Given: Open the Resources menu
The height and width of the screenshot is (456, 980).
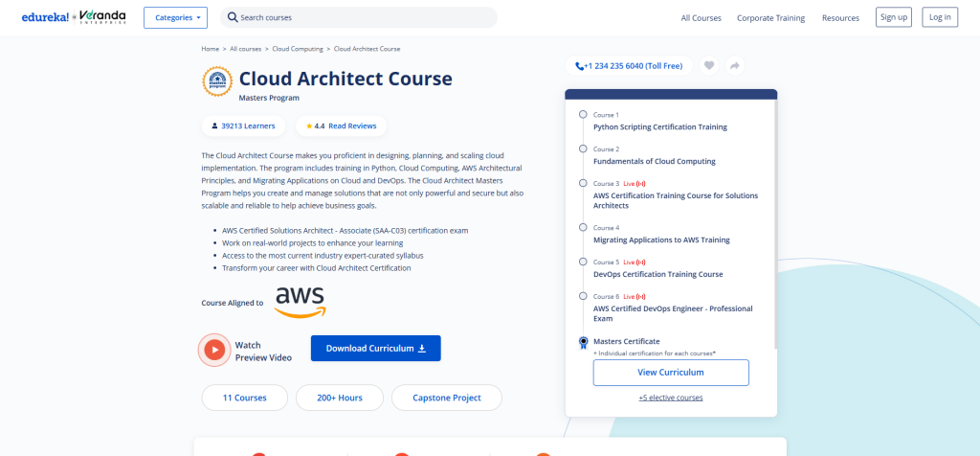Looking at the screenshot, I should [x=840, y=18].
